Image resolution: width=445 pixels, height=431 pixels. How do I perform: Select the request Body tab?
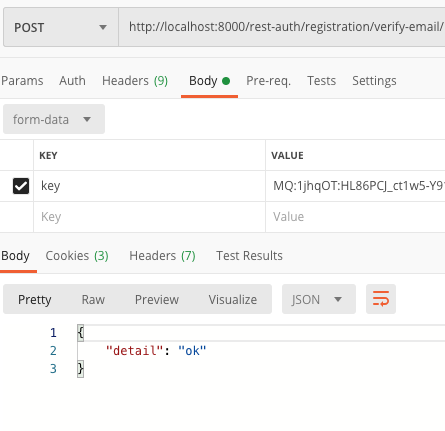[209, 81]
